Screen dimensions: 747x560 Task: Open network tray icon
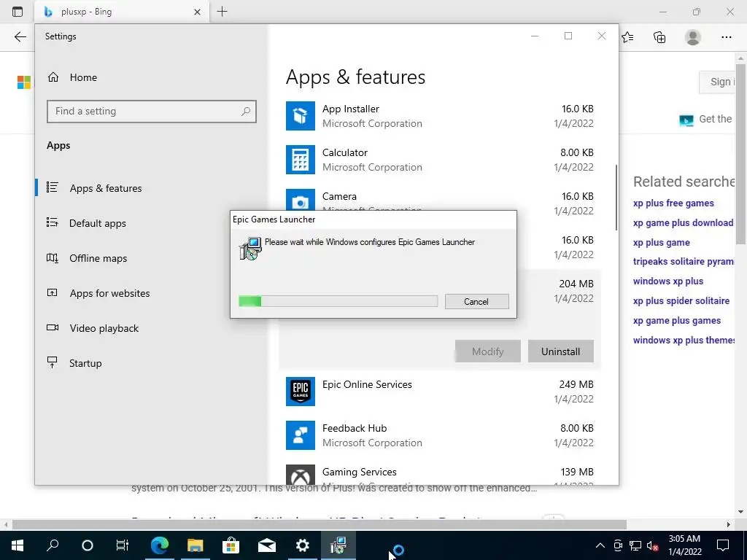coord(635,545)
